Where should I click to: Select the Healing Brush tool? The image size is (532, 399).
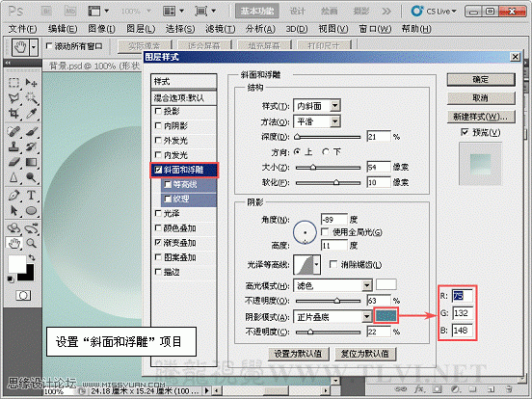coord(13,131)
